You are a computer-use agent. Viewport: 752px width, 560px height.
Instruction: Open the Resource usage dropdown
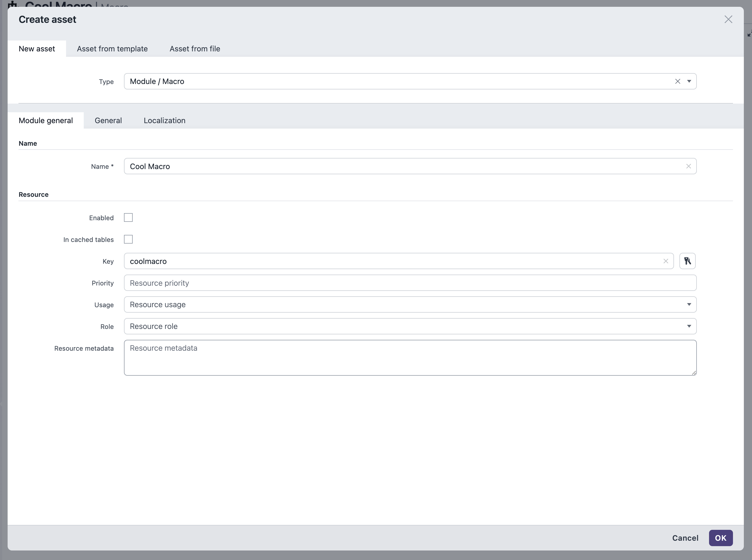point(690,304)
